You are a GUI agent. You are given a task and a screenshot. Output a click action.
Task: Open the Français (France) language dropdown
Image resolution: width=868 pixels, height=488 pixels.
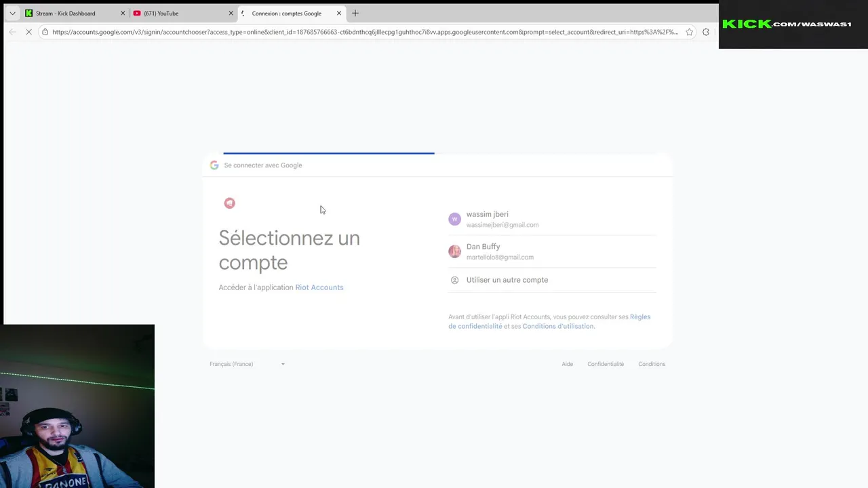tap(248, 364)
